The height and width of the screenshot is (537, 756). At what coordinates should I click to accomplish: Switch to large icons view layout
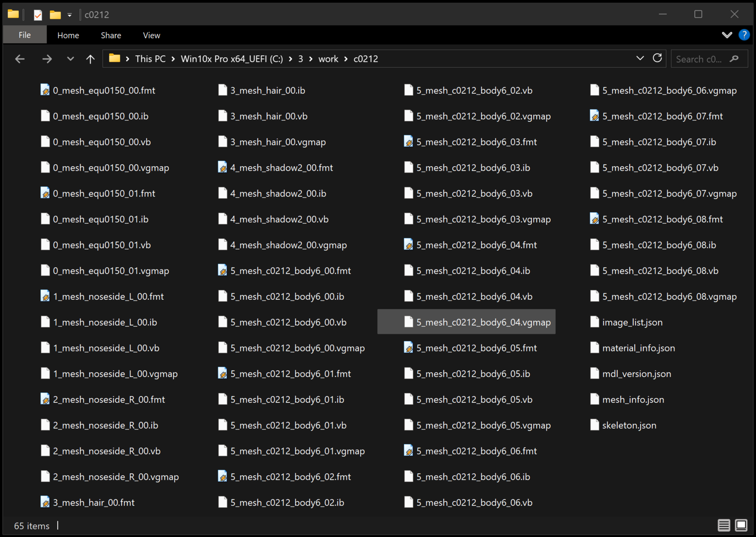click(741, 525)
